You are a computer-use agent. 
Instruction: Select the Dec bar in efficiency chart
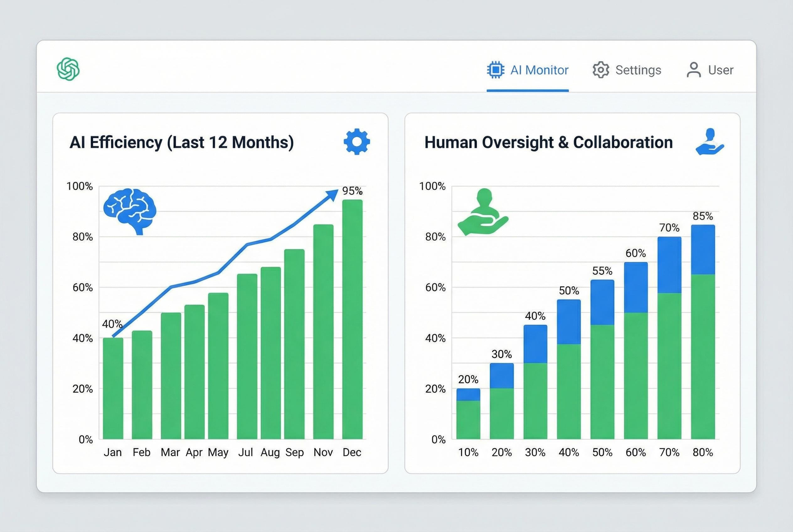click(x=352, y=319)
